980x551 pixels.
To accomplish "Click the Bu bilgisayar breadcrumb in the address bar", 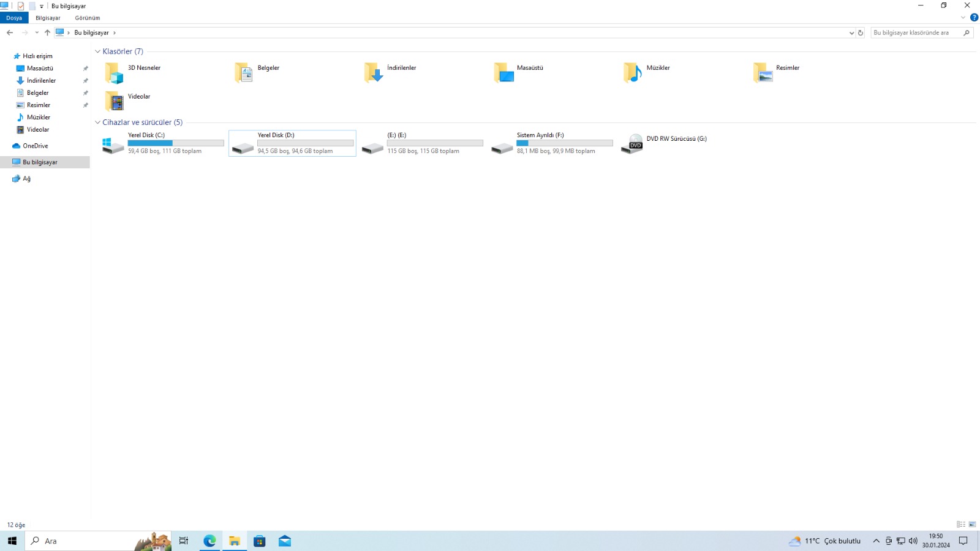I will (91, 33).
